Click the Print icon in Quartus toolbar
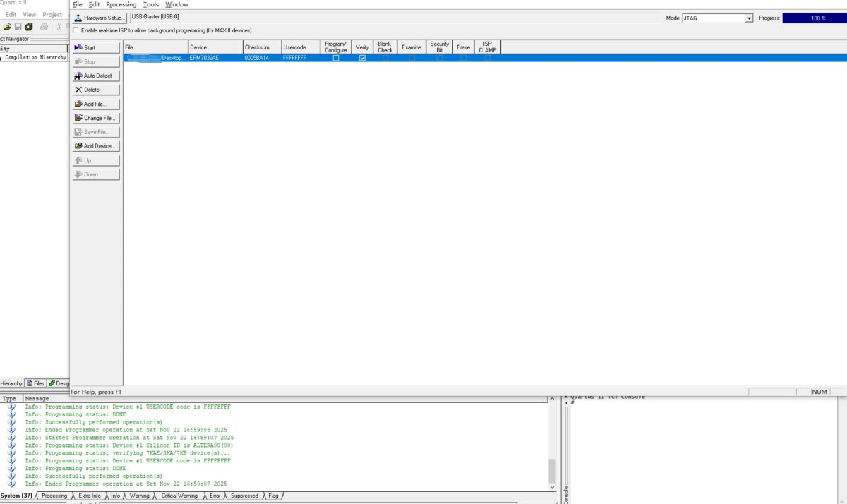Screen dimensions: 847x504 pyautogui.click(x=44, y=27)
